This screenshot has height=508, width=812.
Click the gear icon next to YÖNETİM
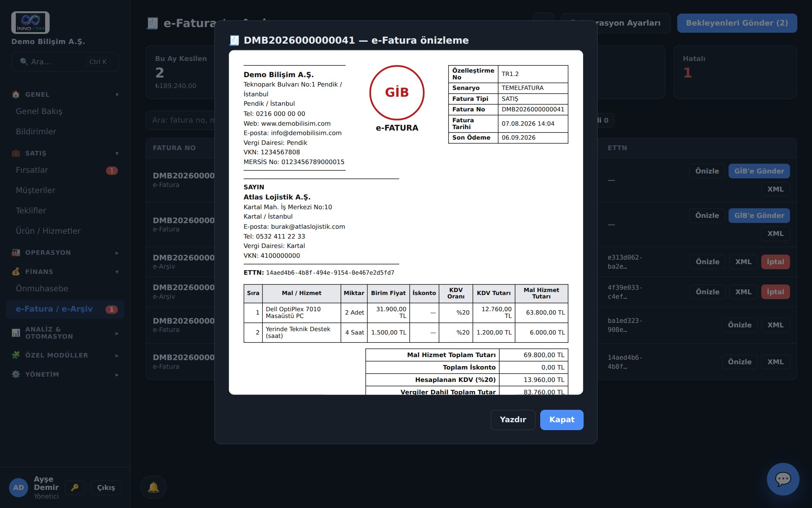point(16,374)
